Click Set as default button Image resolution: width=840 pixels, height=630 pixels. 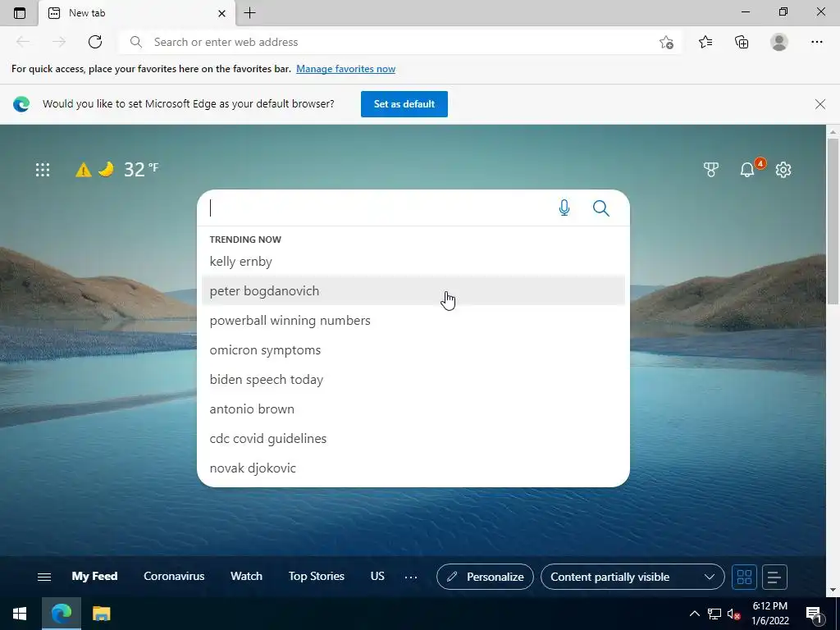tap(404, 104)
